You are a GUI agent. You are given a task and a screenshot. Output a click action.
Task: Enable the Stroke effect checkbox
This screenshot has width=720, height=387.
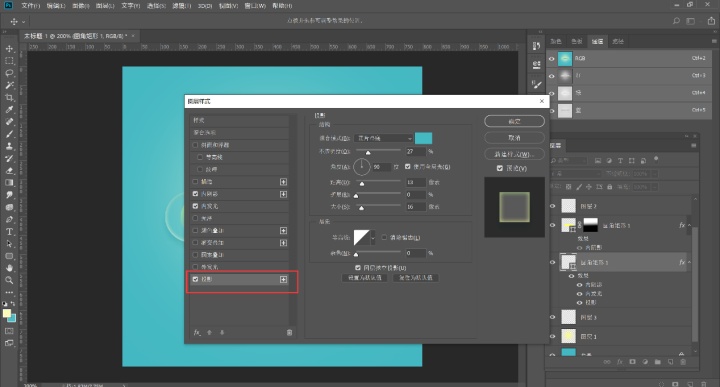pos(195,182)
